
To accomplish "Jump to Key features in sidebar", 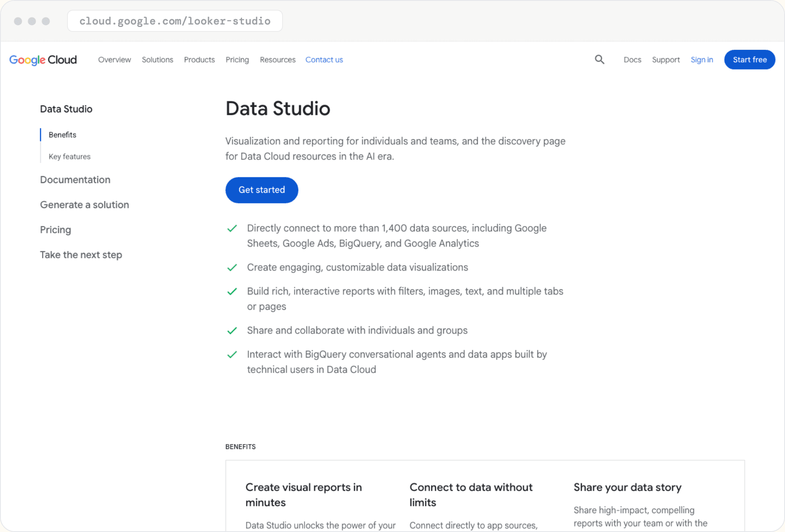I will click(x=70, y=156).
